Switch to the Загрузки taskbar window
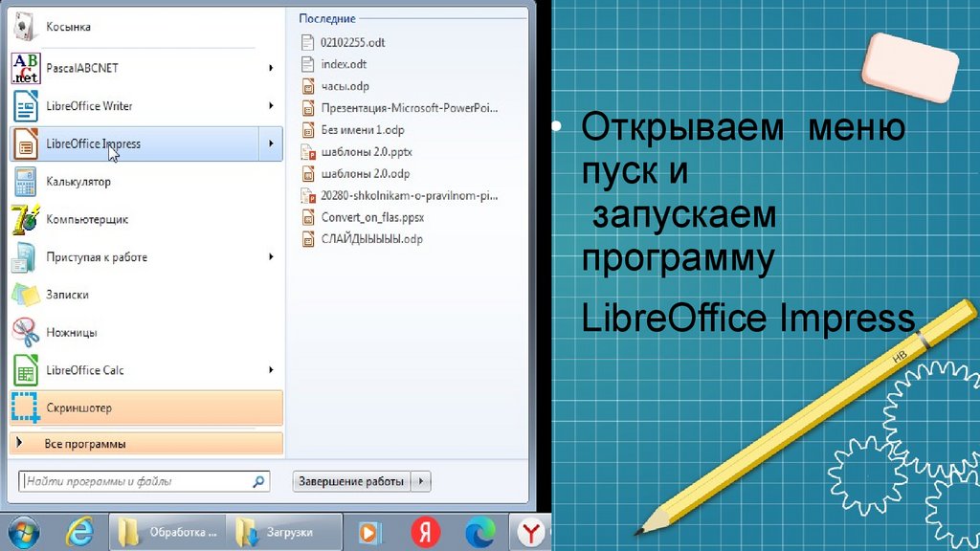The height and width of the screenshot is (551, 980). point(284,532)
